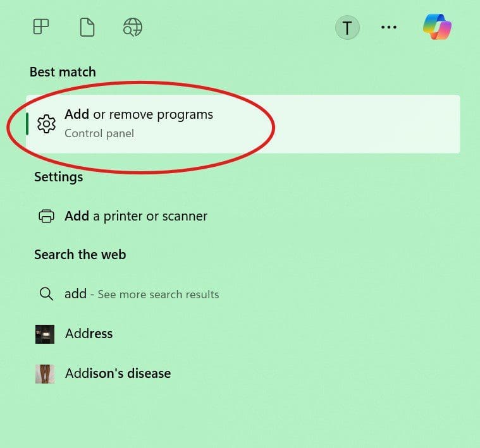Open Add a printer or scanner setting
The height and width of the screenshot is (448, 480).
pyautogui.click(x=136, y=216)
